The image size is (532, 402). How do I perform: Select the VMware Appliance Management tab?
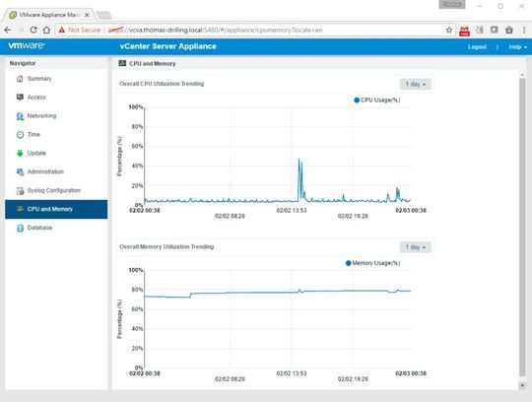(x=48, y=15)
